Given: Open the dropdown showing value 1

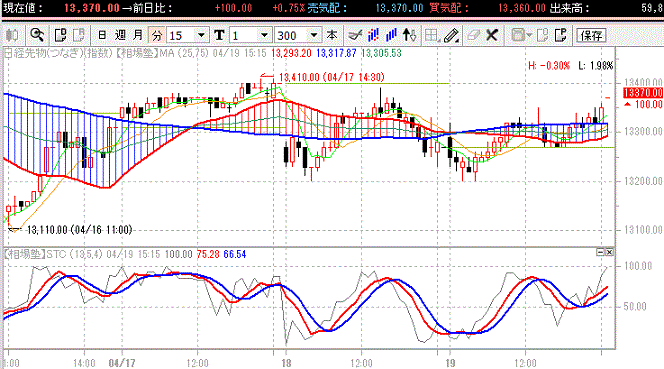Looking at the screenshot, I should (x=264, y=35).
